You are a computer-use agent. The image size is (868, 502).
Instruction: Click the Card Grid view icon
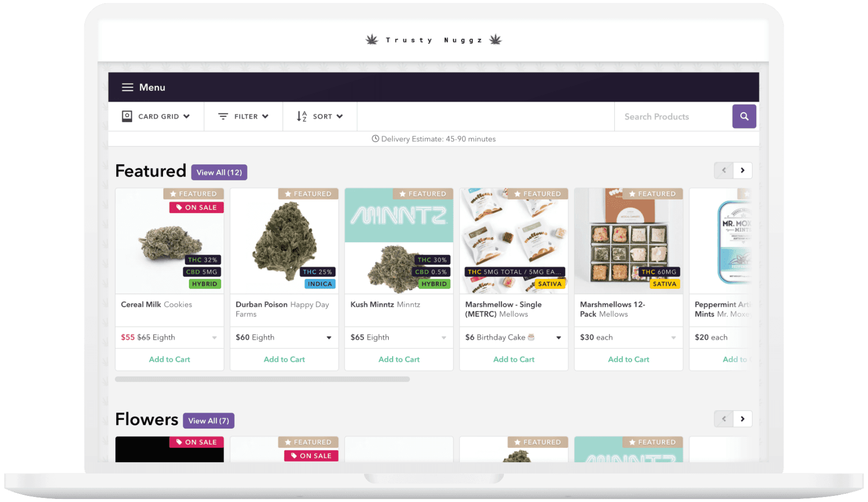(127, 116)
